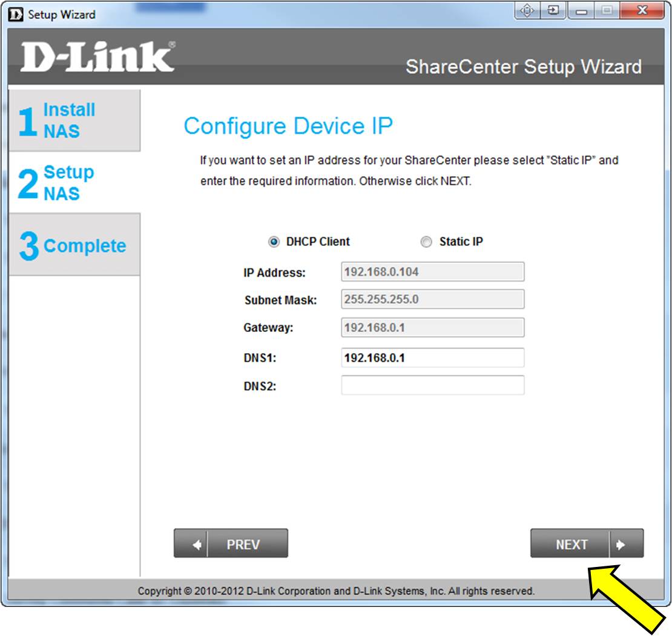The image size is (672, 636).
Task: Minimize the Setup Wizard window
Action: point(581,11)
